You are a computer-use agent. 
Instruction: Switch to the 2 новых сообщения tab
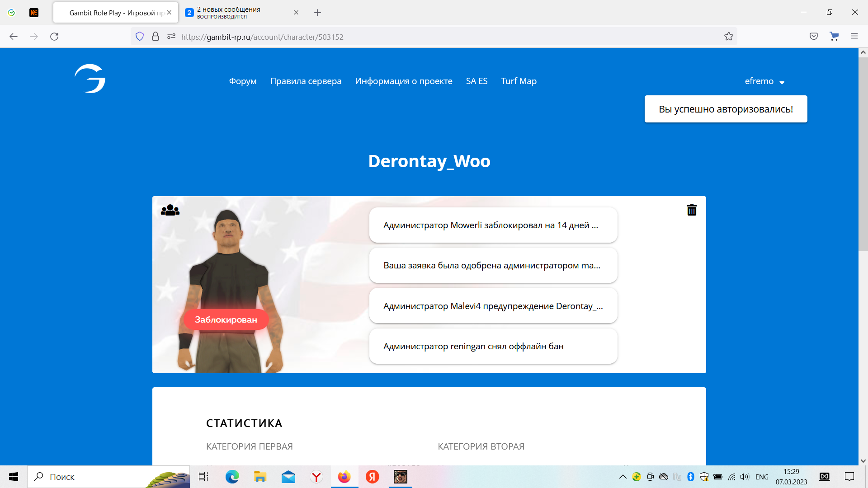click(240, 13)
